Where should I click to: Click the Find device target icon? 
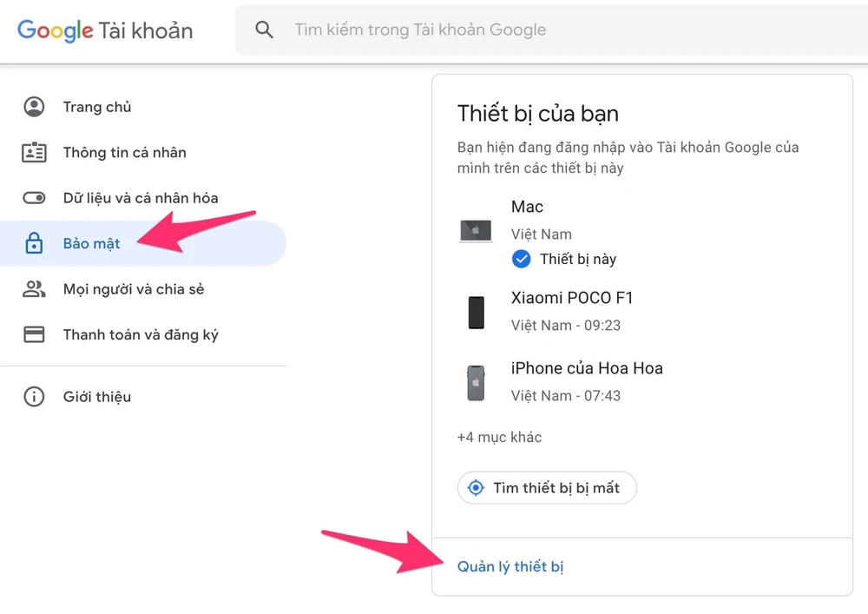click(x=476, y=487)
